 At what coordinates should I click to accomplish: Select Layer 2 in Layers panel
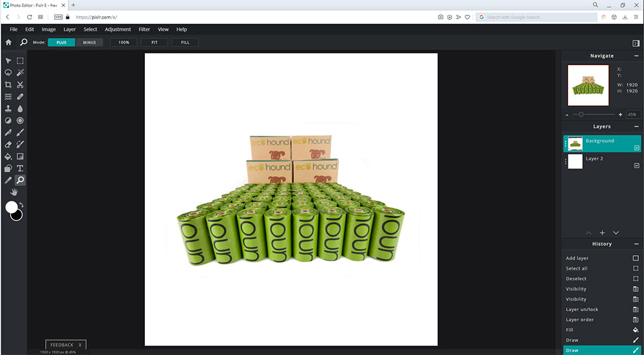click(x=602, y=161)
